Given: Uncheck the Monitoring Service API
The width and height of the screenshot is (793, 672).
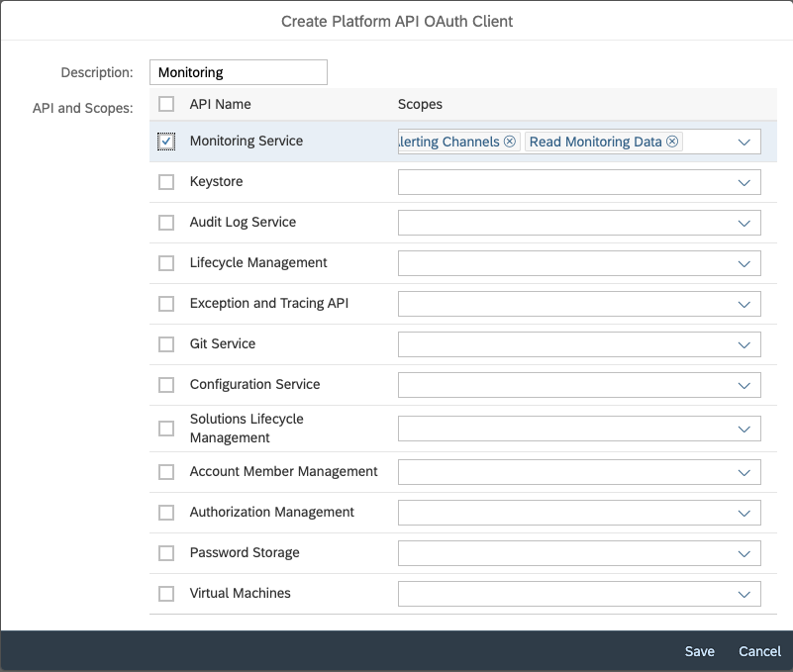Looking at the screenshot, I should point(165,139).
